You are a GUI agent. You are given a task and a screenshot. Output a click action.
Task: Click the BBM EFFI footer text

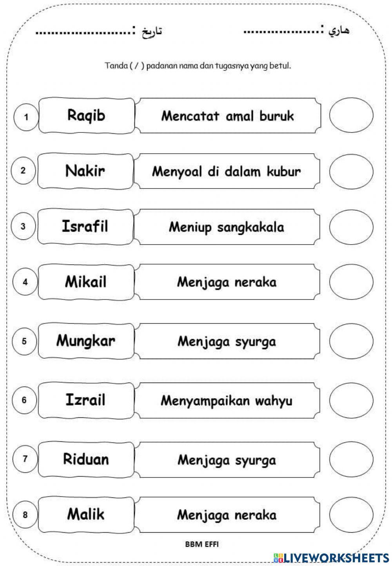202,544
